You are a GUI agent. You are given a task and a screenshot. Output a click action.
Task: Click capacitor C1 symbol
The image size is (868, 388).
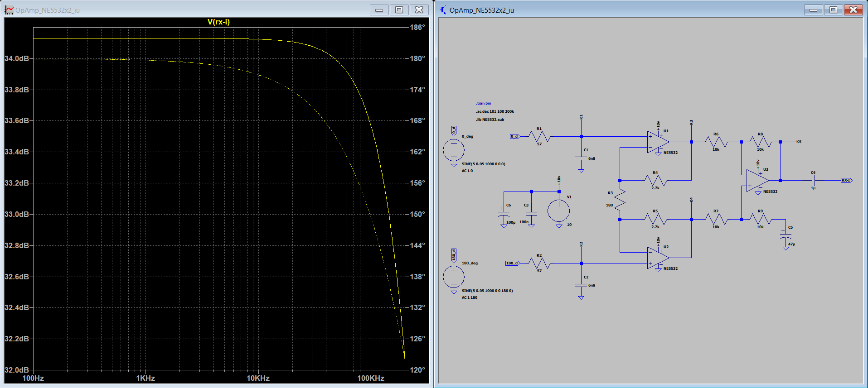[581, 158]
